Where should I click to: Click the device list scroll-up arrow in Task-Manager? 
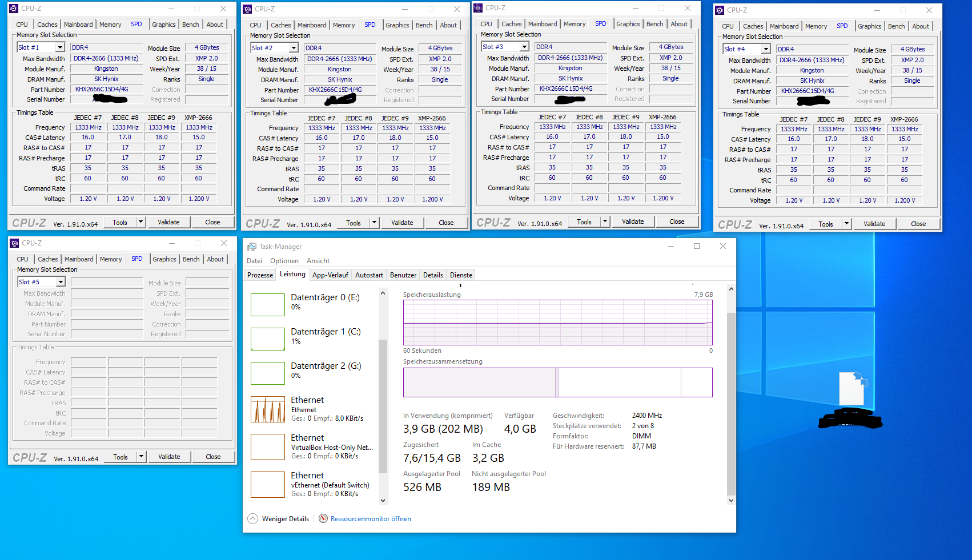coord(383,293)
